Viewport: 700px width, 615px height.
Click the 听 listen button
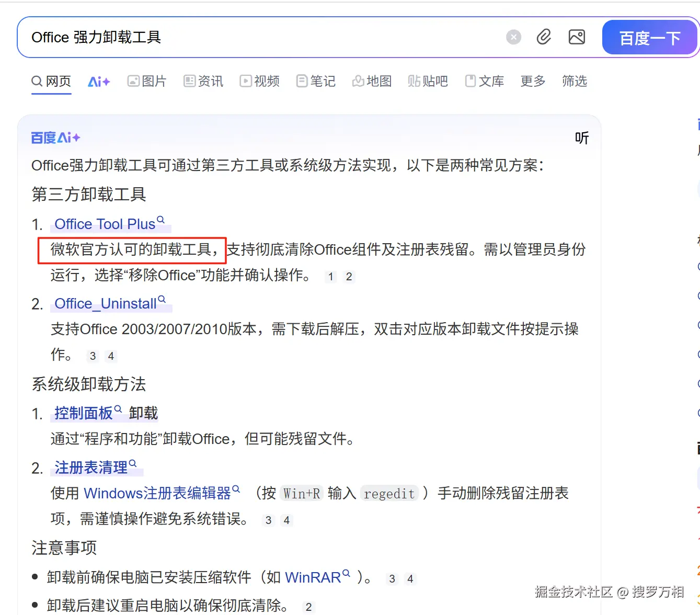(582, 138)
